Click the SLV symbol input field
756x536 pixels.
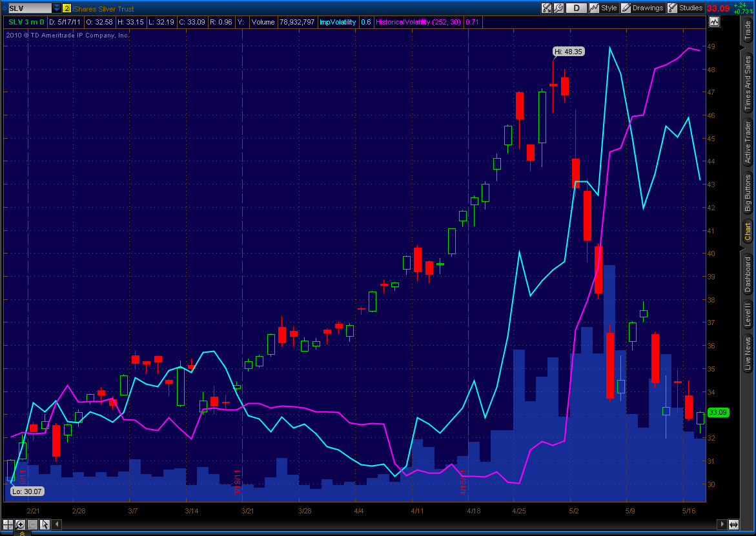point(30,8)
